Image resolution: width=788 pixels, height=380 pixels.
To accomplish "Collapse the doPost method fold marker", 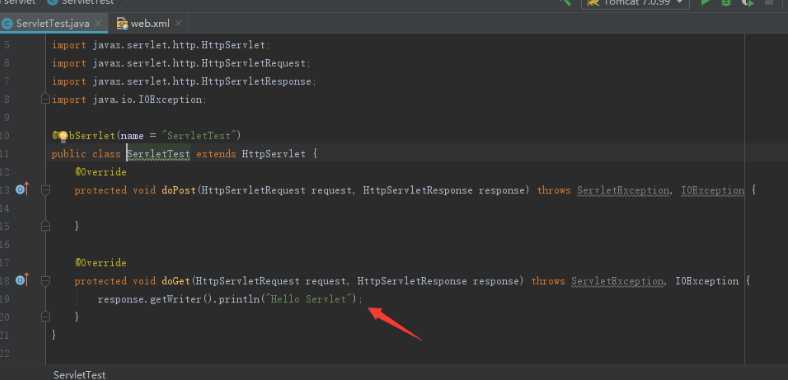I will coord(45,190).
